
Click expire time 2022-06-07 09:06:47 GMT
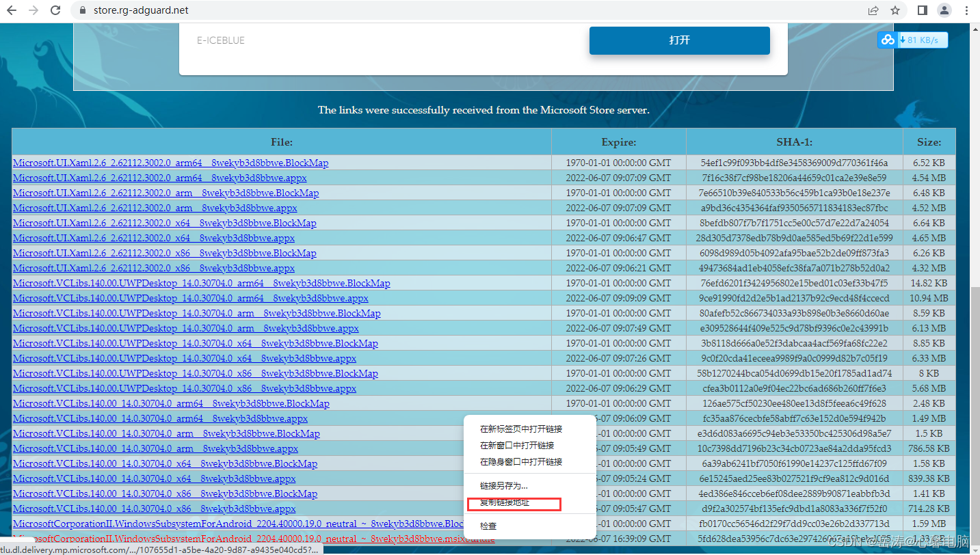click(x=619, y=238)
